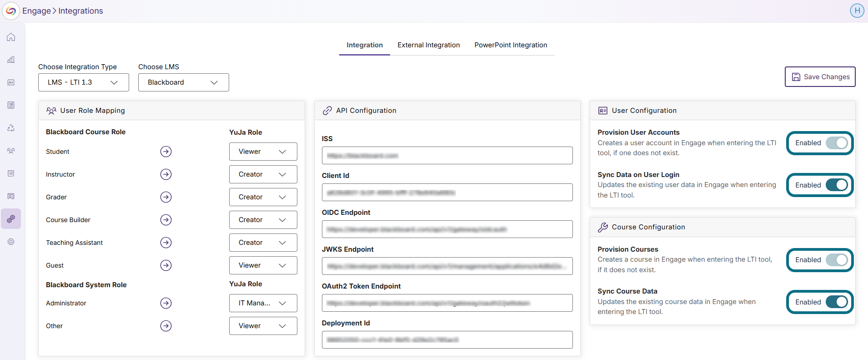Click the Blackboard Course Role heading

coord(86,132)
